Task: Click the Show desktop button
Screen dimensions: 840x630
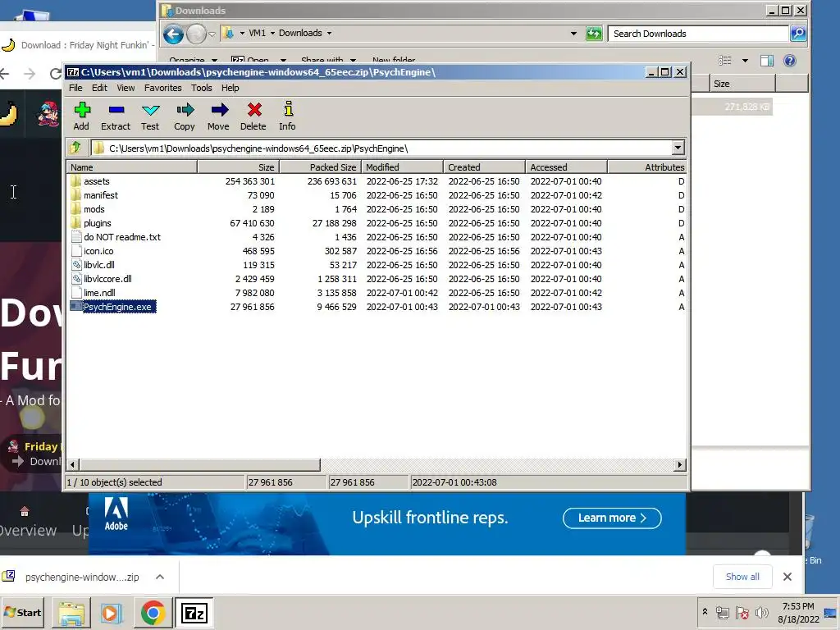Action: [832, 613]
